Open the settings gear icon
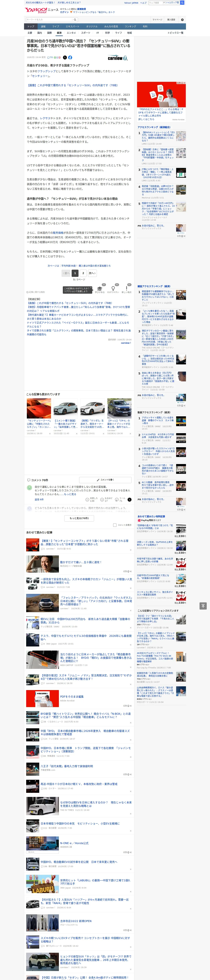 pos(182,20)
